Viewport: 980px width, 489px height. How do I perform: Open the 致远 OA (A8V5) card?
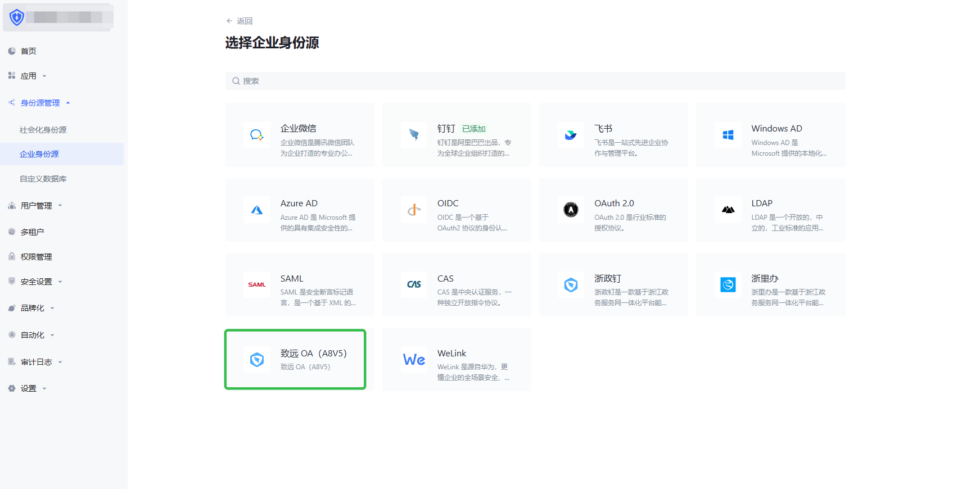coord(295,360)
